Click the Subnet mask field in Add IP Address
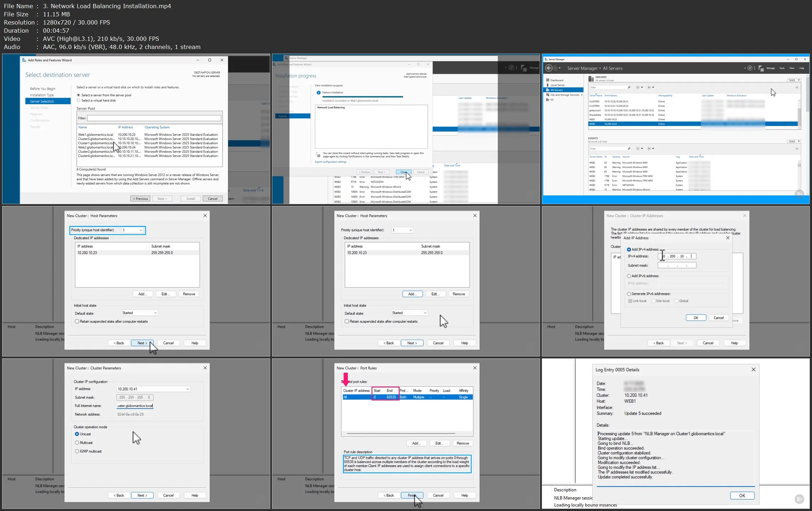This screenshot has width=812, height=511. [x=677, y=265]
